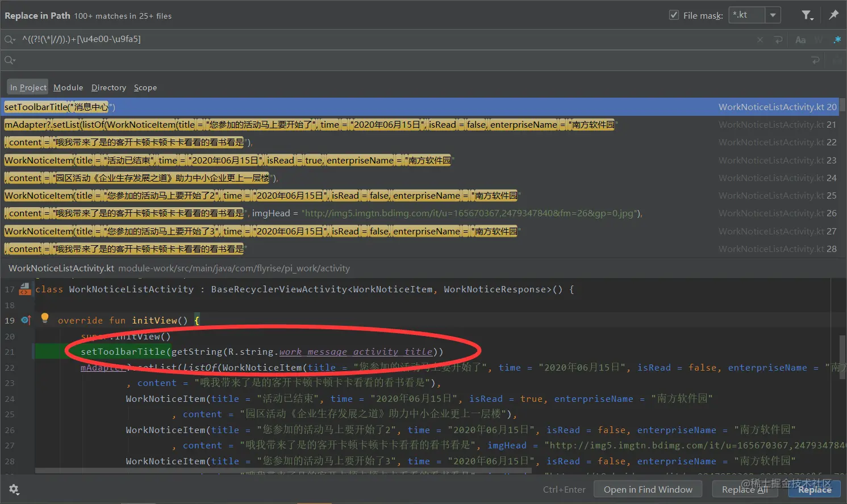
Task: Click the Replace All button
Action: (x=745, y=489)
